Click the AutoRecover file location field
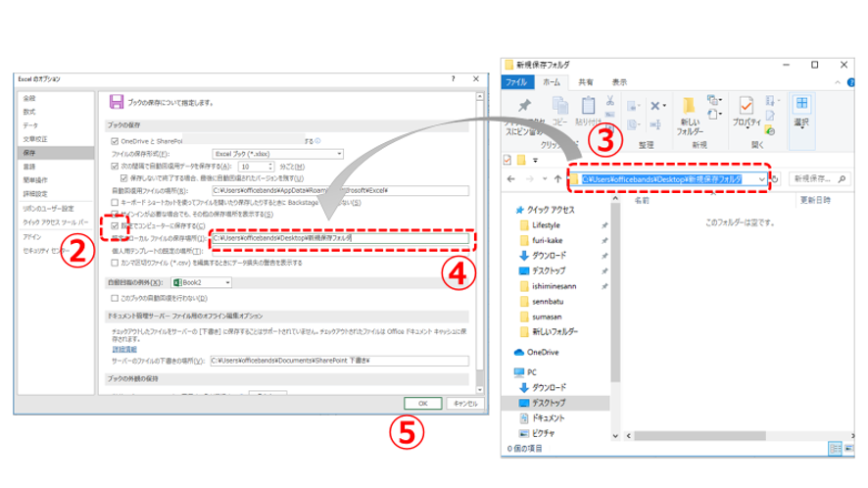This screenshot has height=488, width=868. coord(340,190)
